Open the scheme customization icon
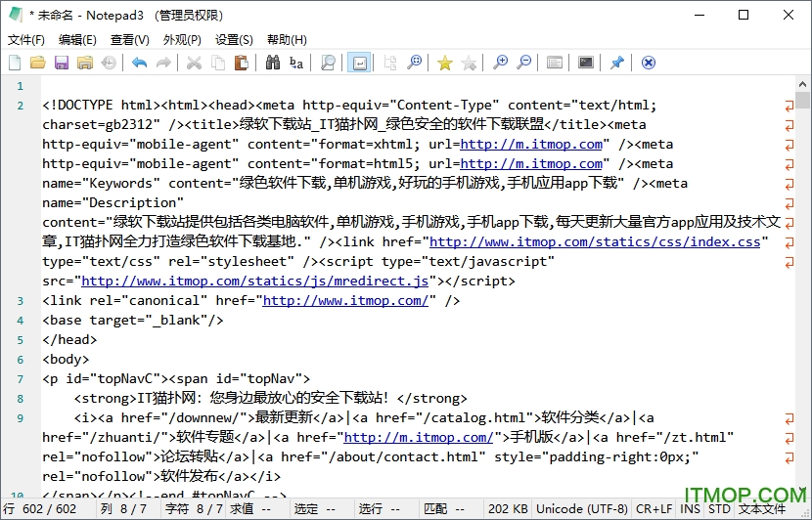Image resolution: width=812 pixels, height=520 pixels. (555, 63)
